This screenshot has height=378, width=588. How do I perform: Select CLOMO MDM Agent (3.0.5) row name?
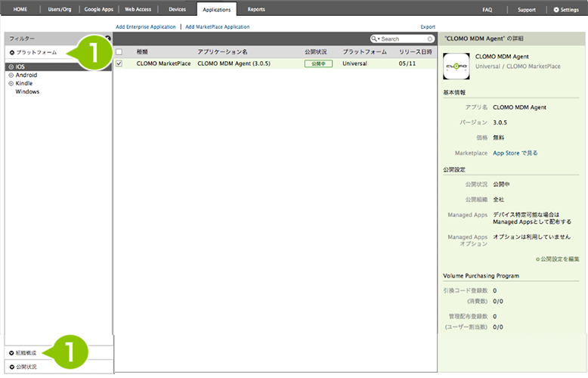[x=234, y=64]
